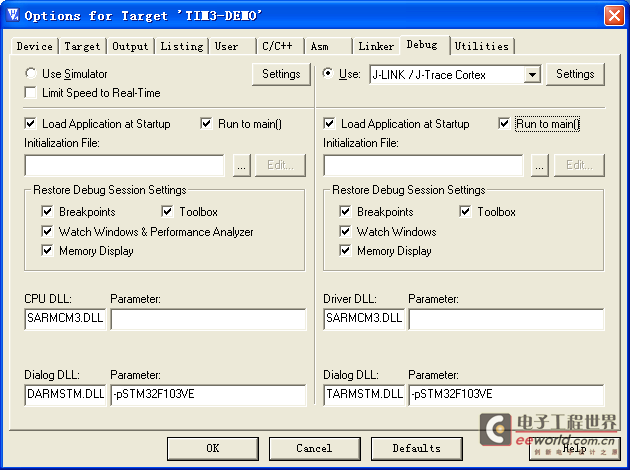Click Dialog DLL field DARMSTM.DLL

65,395
